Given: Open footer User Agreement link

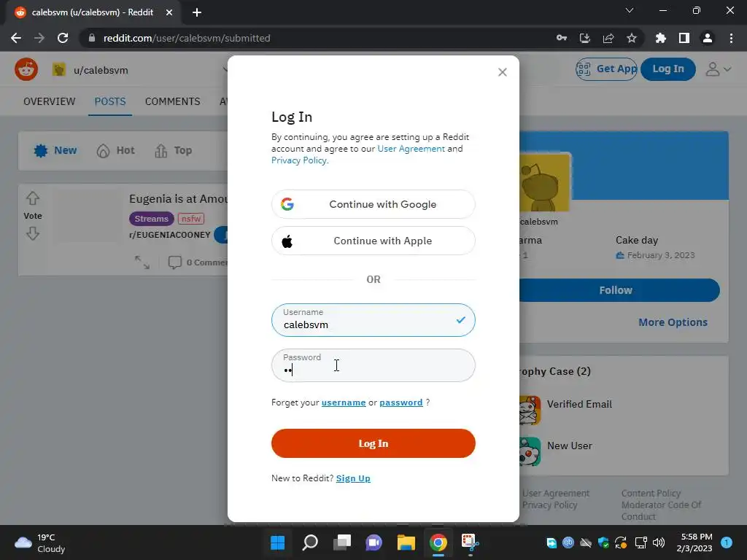Looking at the screenshot, I should [x=556, y=494].
